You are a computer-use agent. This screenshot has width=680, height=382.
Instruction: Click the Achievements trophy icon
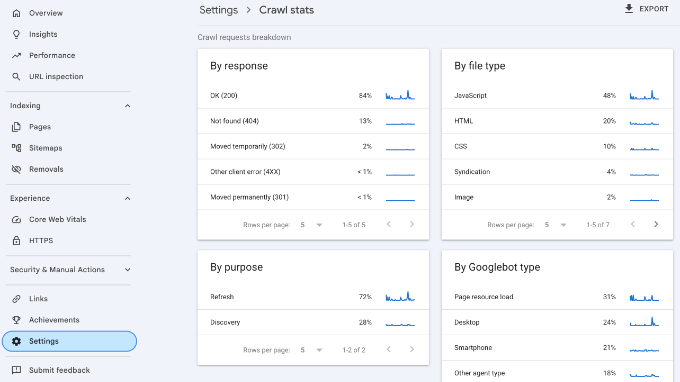16,320
